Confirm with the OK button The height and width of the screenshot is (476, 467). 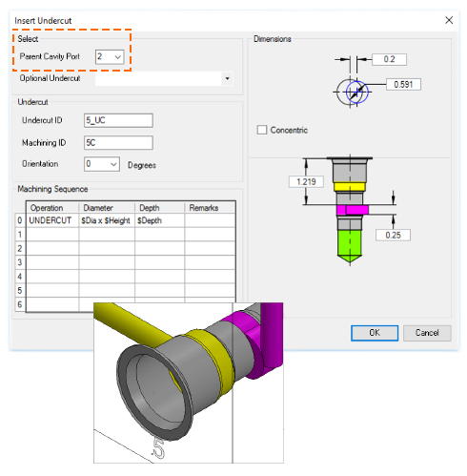[x=375, y=333]
